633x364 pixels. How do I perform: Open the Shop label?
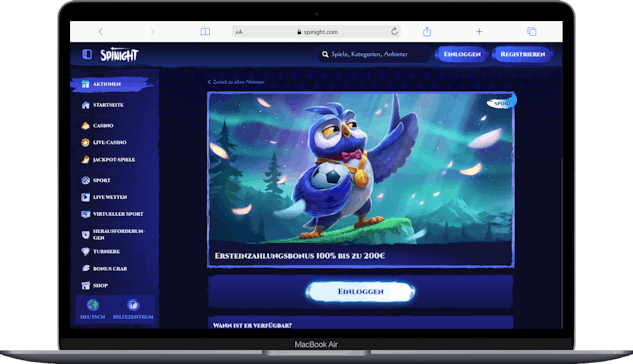(x=100, y=285)
